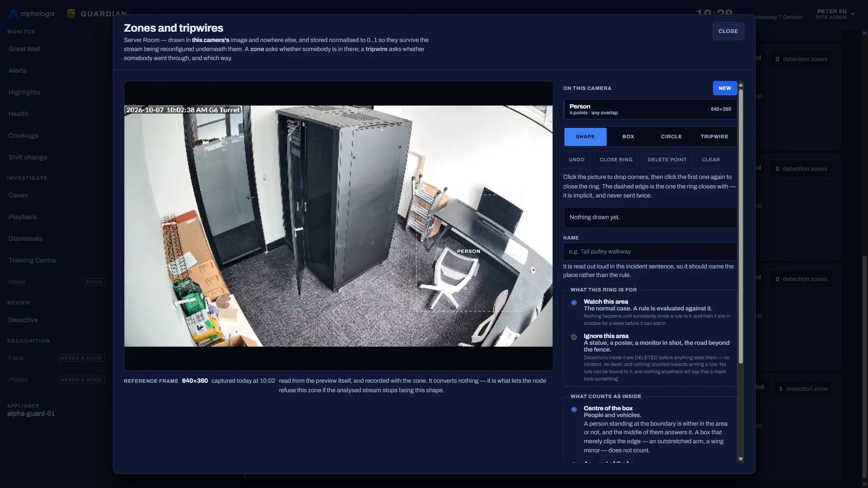Screen dimensions: 868x488
Task: Click the zone Name input field
Action: pos(650,252)
